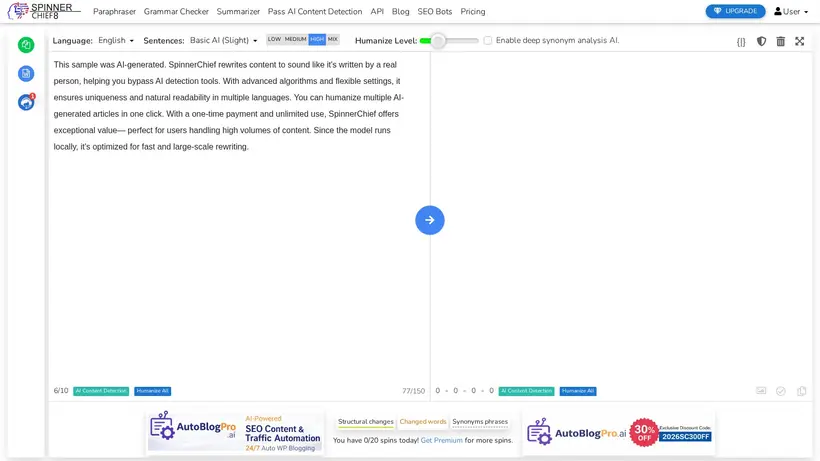This screenshot has height=461, width=820.
Task: Open the sidebar icon with notification badge
Action: point(26,102)
